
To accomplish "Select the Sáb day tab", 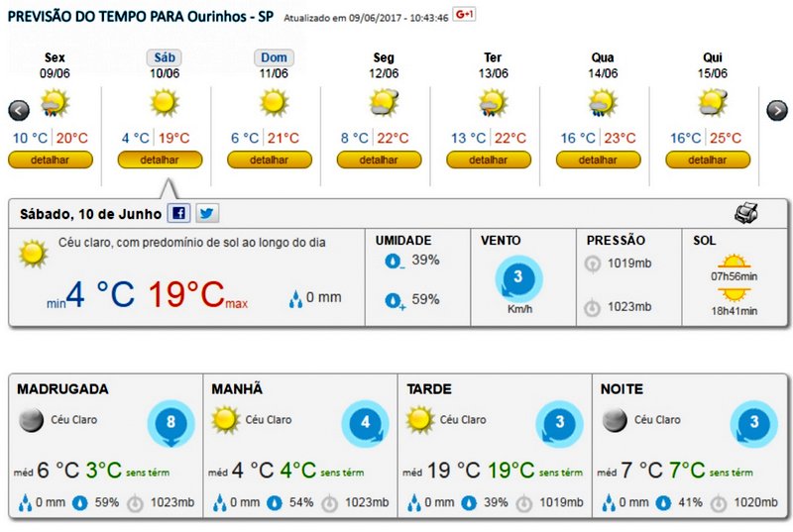I will (x=165, y=57).
